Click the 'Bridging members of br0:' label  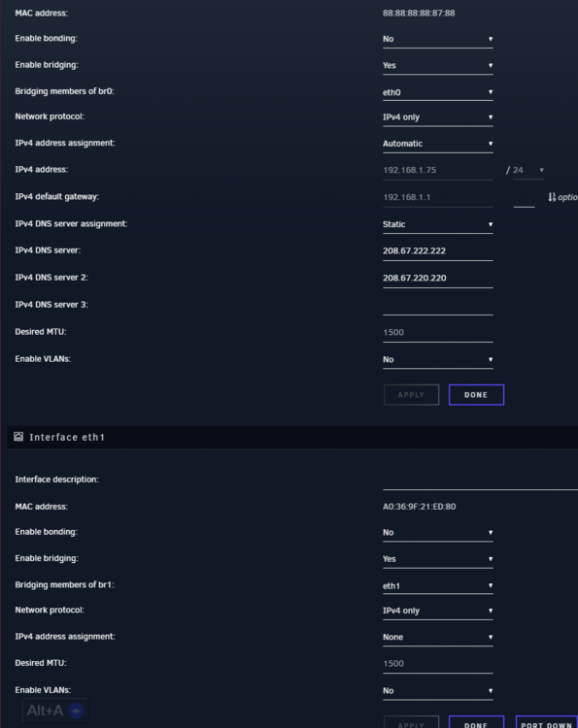click(x=64, y=91)
